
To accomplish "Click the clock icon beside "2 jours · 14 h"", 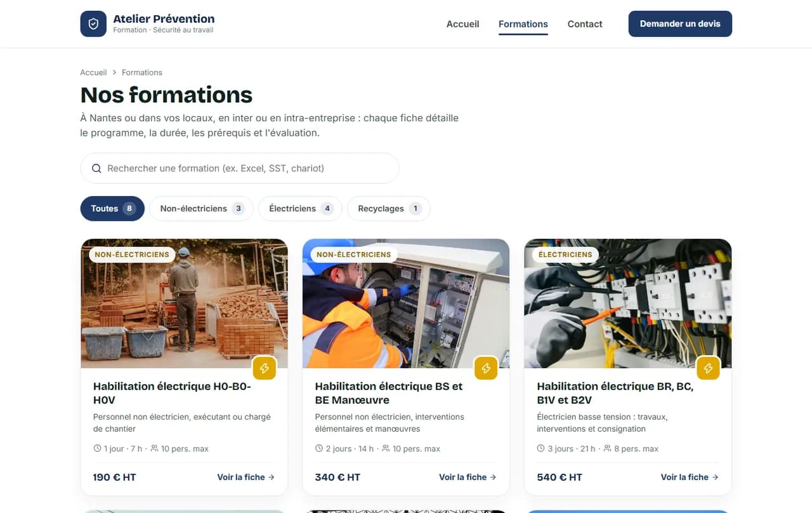I will (x=319, y=449).
